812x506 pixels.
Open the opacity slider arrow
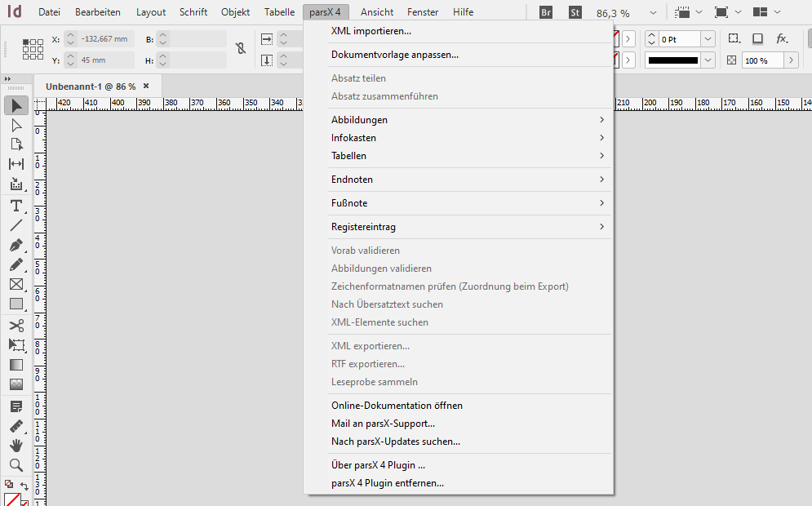(791, 60)
